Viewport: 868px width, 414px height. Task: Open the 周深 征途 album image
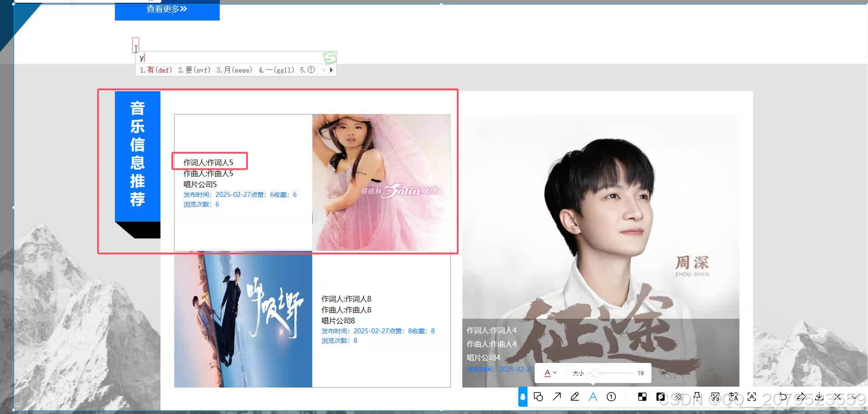coord(601,251)
